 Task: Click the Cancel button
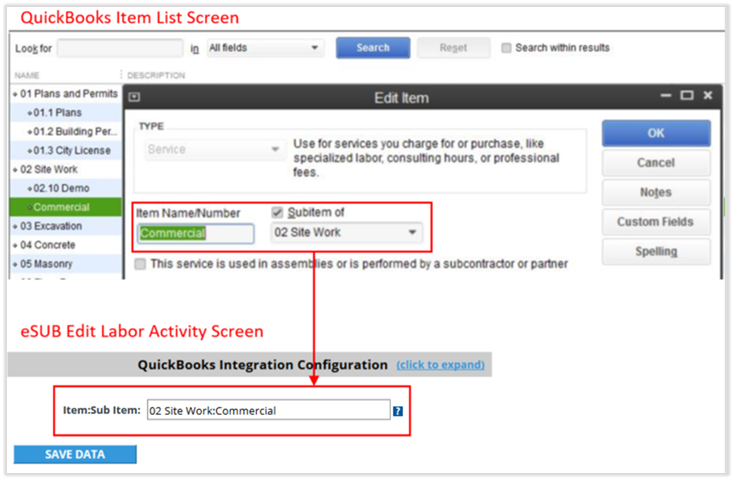[x=656, y=162]
